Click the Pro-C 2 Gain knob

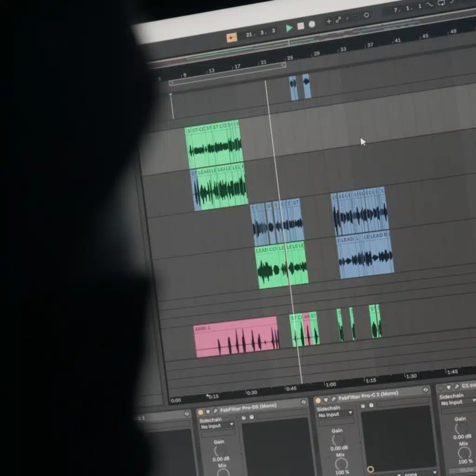(x=338, y=440)
